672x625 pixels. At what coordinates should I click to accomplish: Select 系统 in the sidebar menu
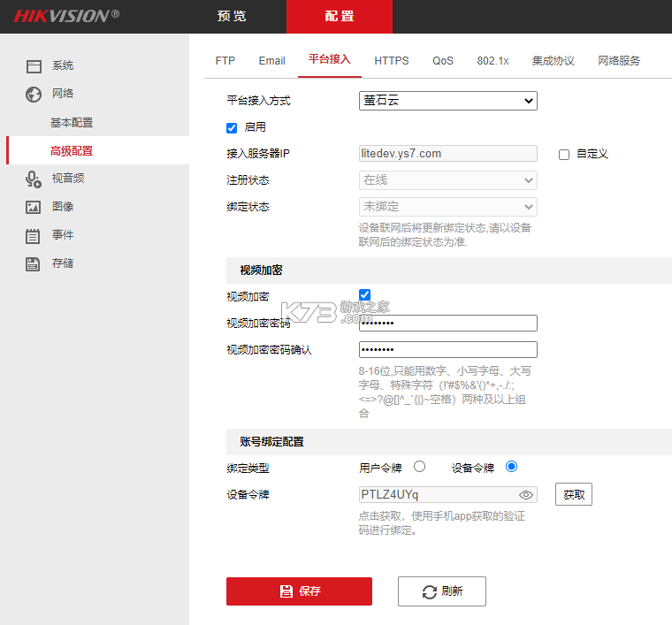click(x=63, y=65)
